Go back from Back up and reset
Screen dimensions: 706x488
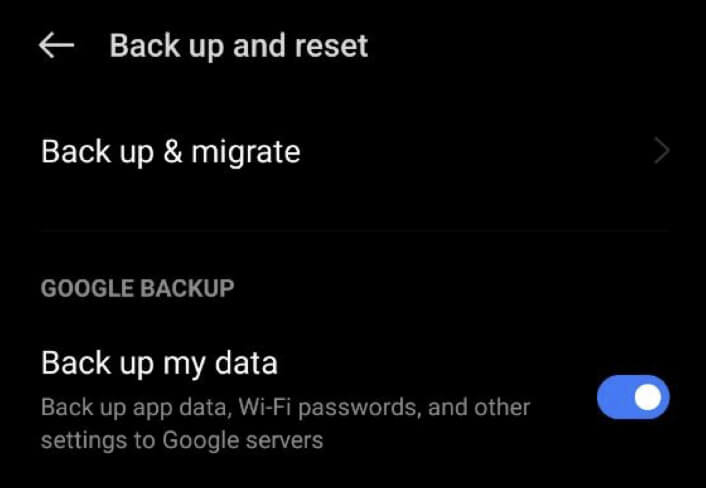[57, 46]
